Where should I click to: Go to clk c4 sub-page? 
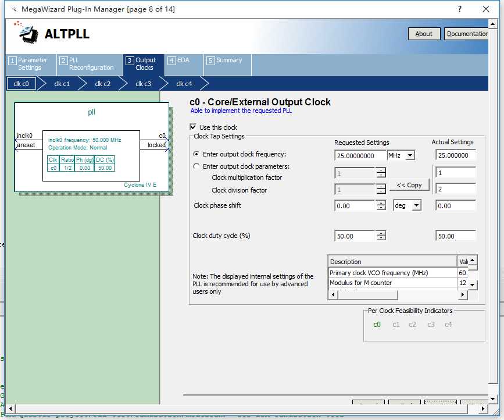click(x=184, y=84)
